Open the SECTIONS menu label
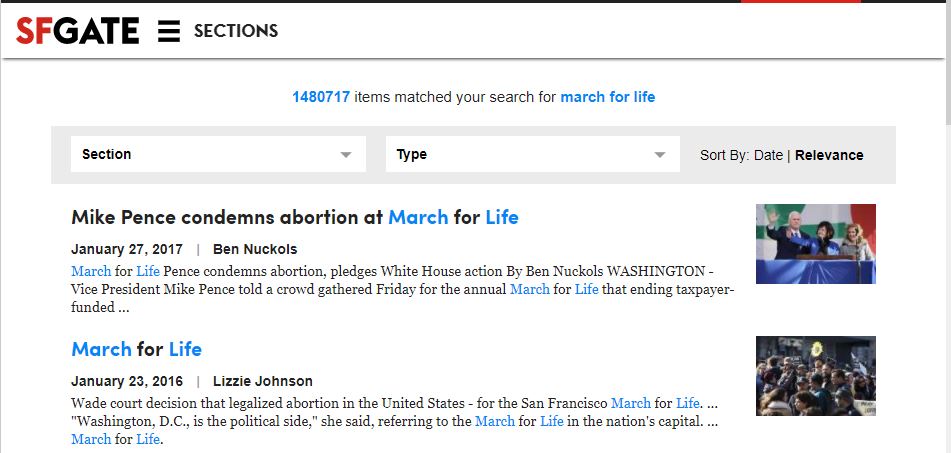The height and width of the screenshot is (453, 951). point(236,31)
